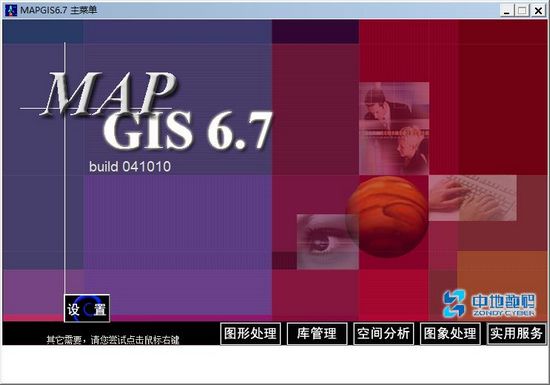Open the 图形处理 menu button
The image size is (550, 385).
click(x=250, y=333)
